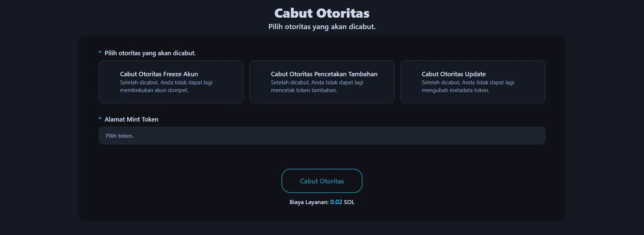
Task: Click the 'mengubah metadata token' description text
Action: pos(455,90)
